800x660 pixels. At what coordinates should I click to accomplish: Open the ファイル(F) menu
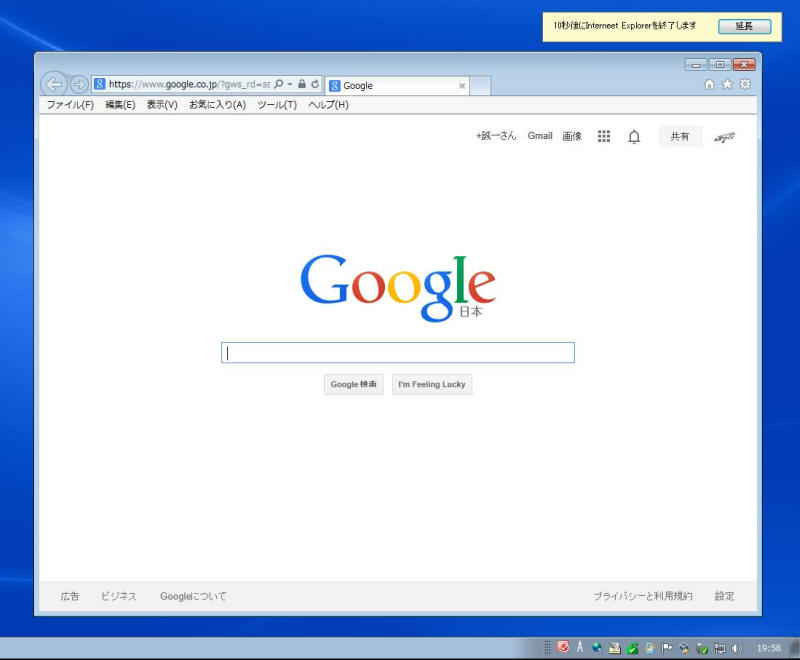pos(70,105)
